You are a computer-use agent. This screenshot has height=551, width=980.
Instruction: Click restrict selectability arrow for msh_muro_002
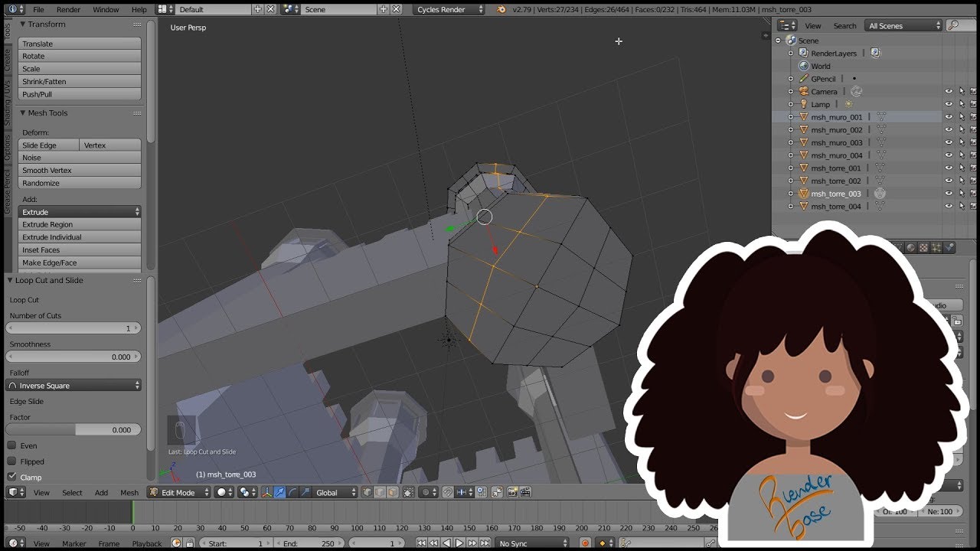click(961, 130)
